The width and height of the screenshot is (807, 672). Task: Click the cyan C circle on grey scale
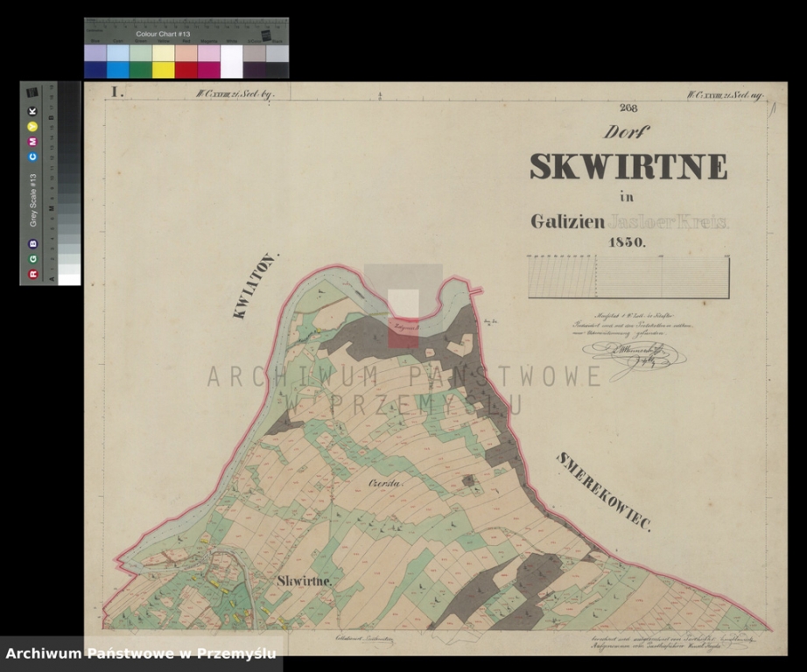click(x=33, y=157)
